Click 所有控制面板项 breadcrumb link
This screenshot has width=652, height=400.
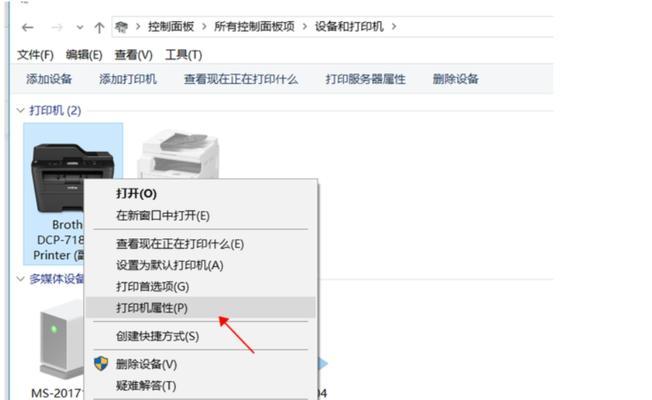coord(254,27)
